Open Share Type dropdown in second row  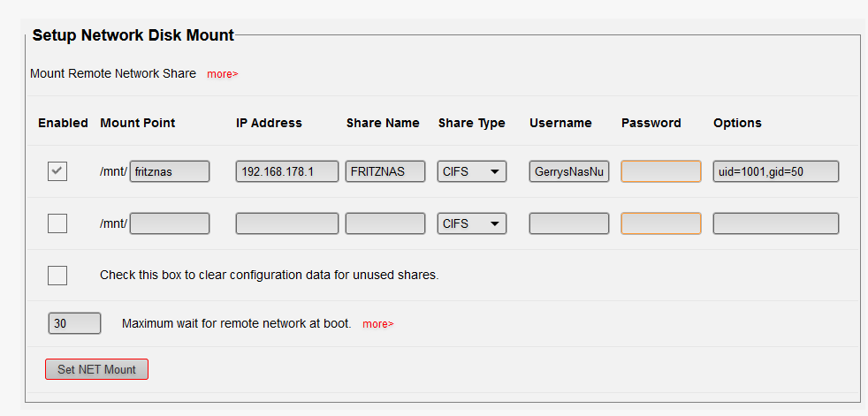point(472,223)
